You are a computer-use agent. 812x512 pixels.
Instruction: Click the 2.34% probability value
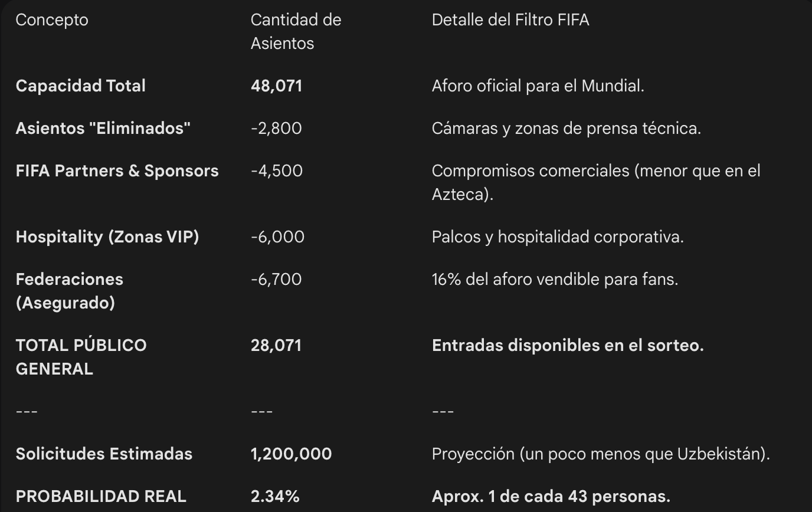click(275, 497)
